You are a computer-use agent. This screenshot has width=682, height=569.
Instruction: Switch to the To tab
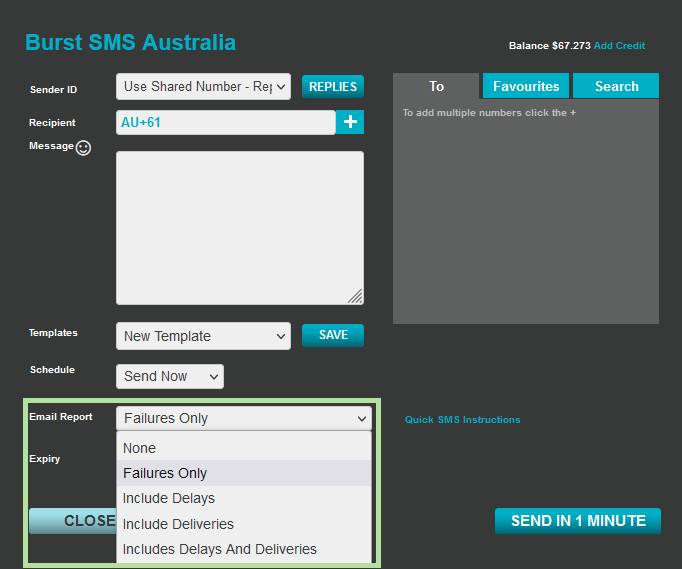coord(436,86)
